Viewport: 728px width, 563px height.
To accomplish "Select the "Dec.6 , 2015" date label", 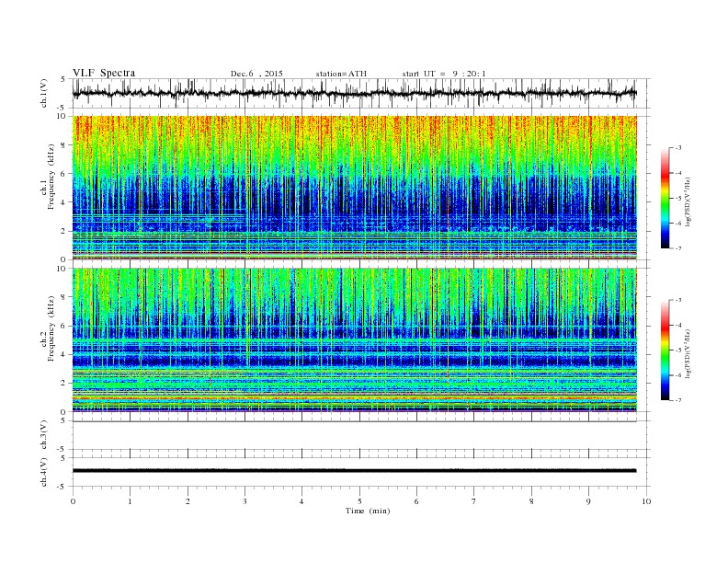I will 256,74.
